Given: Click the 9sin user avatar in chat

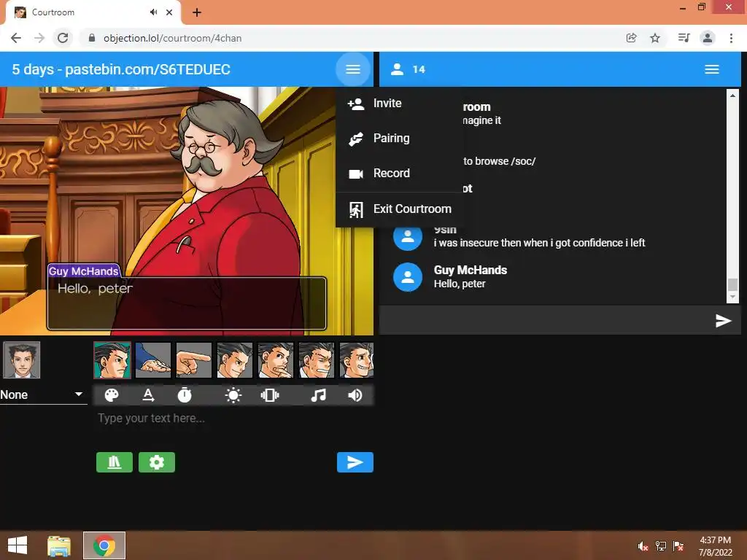Looking at the screenshot, I should [407, 237].
